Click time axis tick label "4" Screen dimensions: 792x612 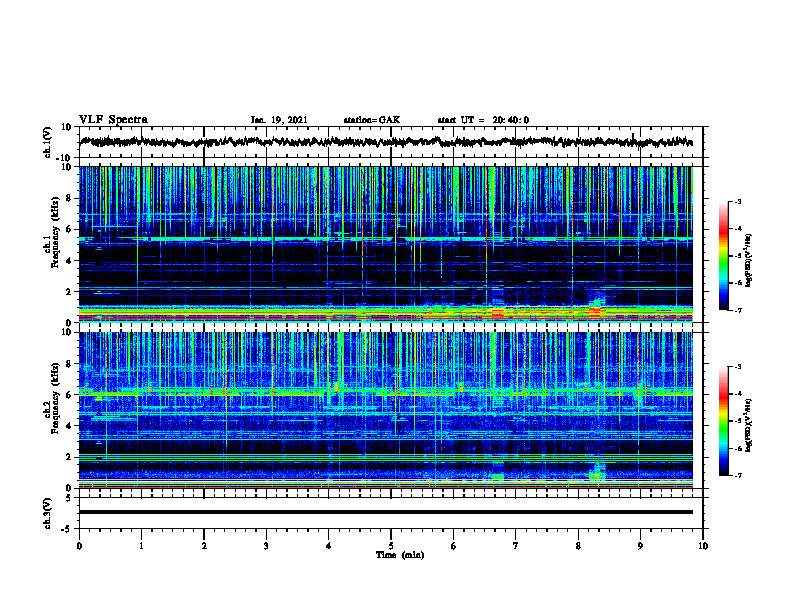click(329, 546)
